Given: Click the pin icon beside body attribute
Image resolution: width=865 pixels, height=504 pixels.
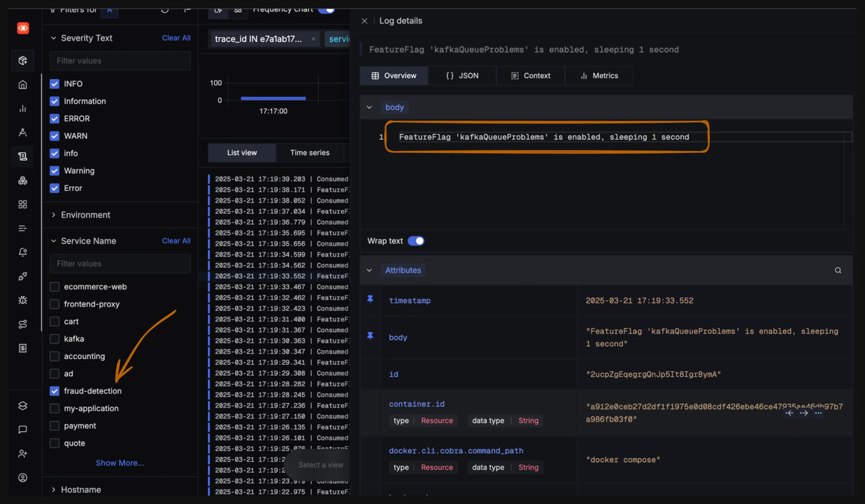Looking at the screenshot, I should 370,336.
